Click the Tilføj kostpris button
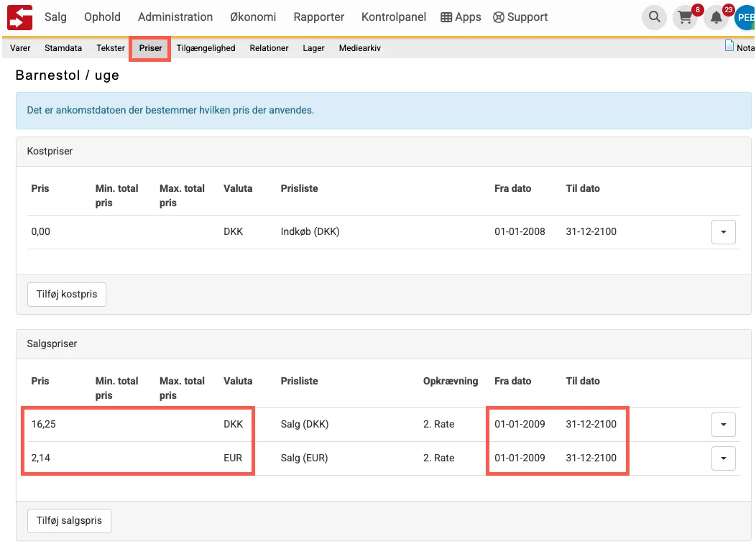Image resolution: width=756 pixels, height=549 pixels. (x=67, y=295)
